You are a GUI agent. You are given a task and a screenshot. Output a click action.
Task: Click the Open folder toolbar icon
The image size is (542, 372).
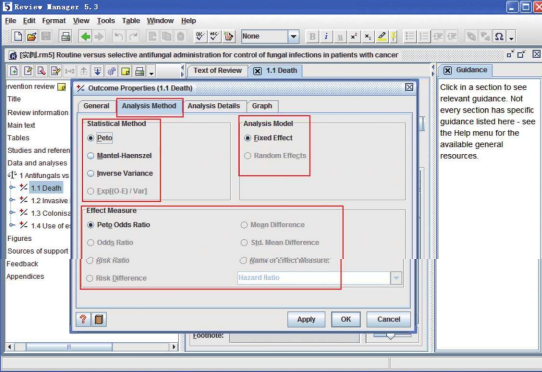click(x=31, y=36)
